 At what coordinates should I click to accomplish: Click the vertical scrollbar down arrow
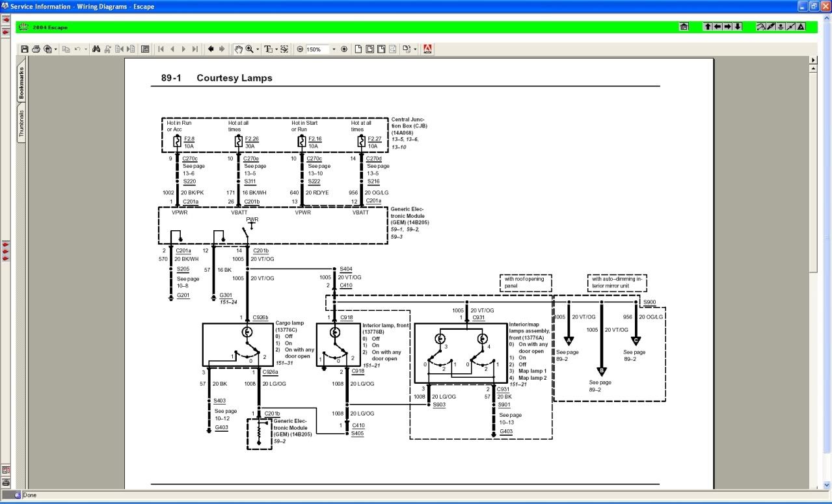click(812, 484)
